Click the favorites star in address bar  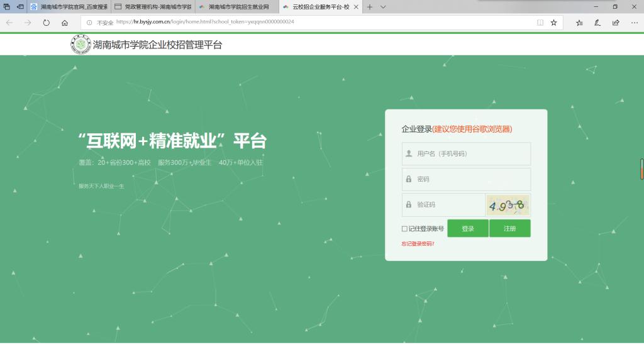point(554,23)
